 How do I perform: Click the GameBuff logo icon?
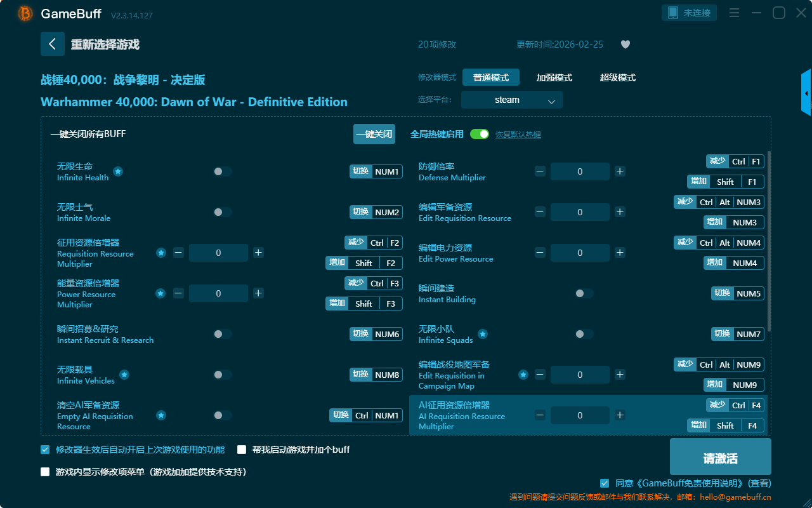pos(25,13)
